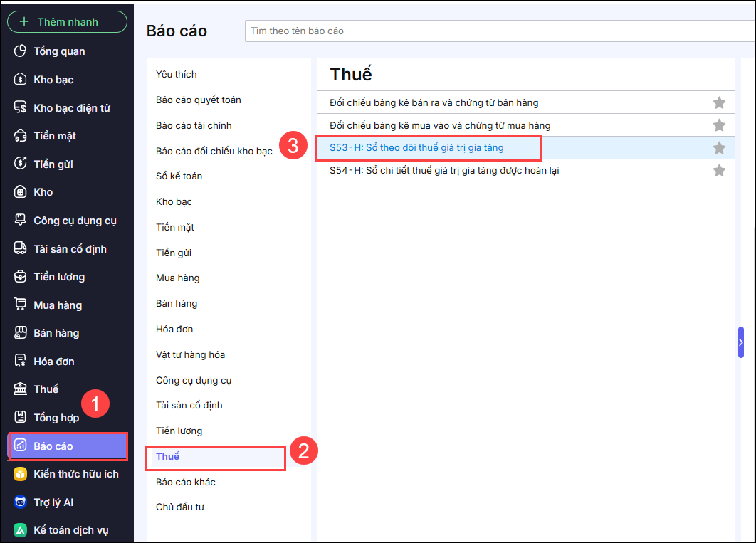Switch to Báo cáo tài chính category
Screen dimensions: 756x543
[x=194, y=125]
